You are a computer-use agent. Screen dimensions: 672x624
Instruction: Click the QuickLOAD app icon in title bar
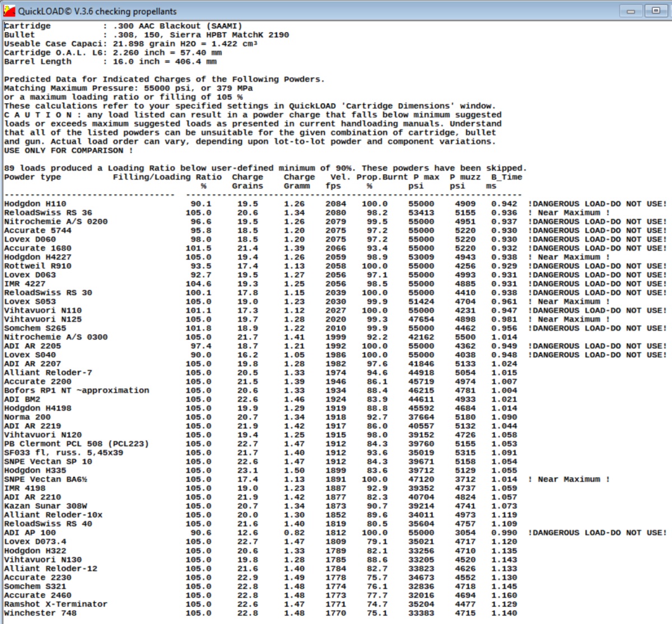(x=9, y=11)
